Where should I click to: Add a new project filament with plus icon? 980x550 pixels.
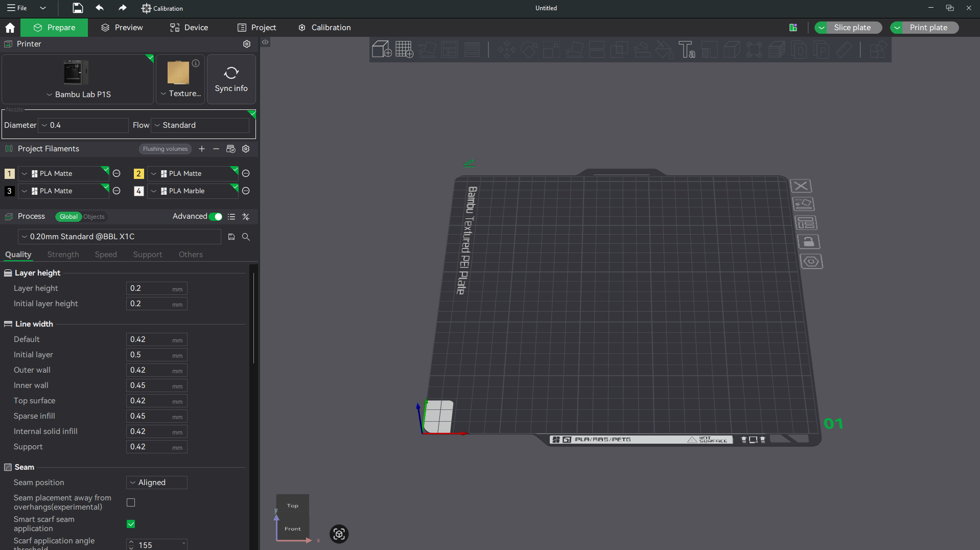click(202, 149)
